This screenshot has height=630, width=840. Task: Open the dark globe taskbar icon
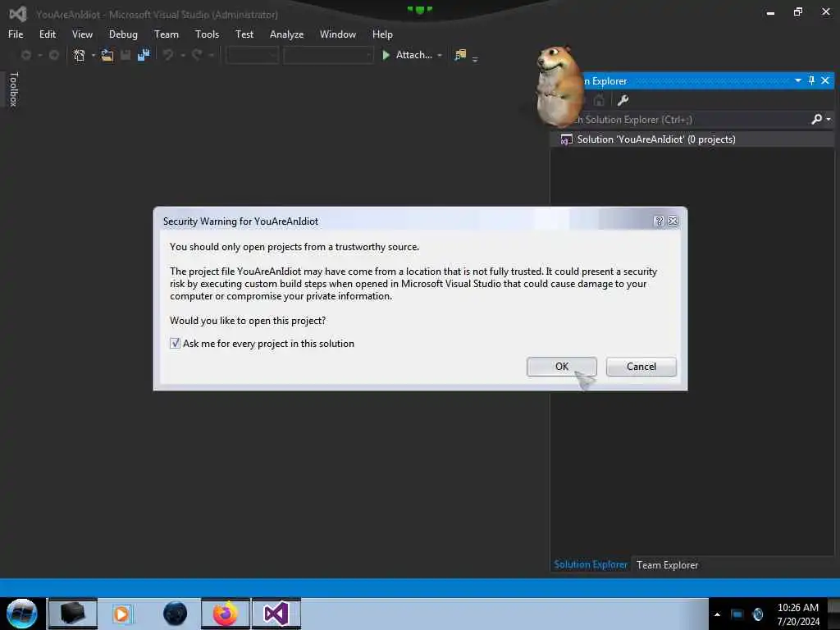pos(175,614)
